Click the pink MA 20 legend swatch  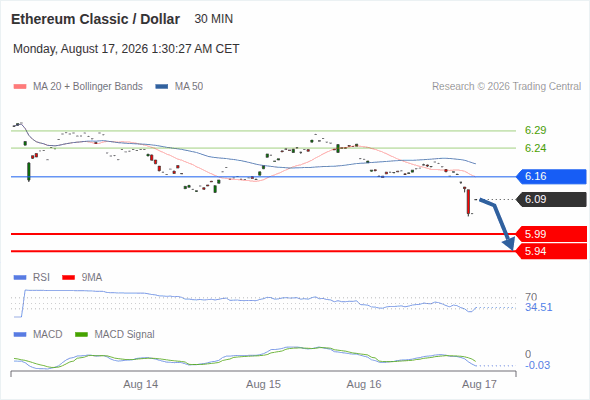coord(20,87)
